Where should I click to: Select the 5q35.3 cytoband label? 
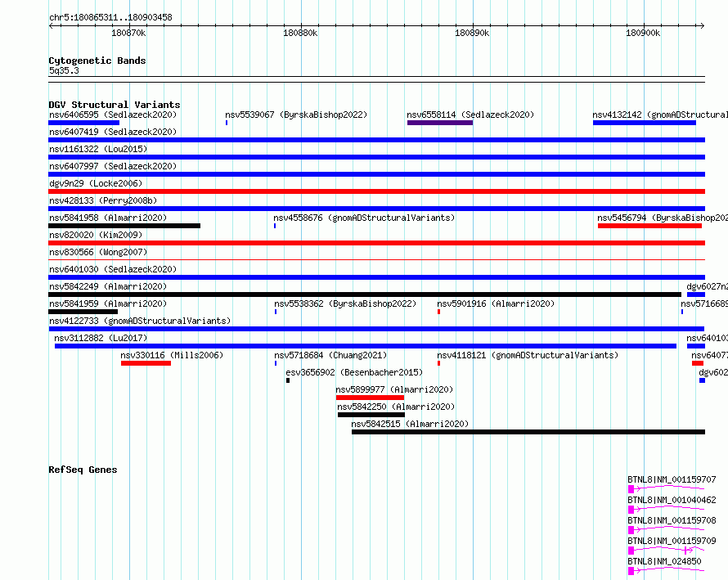click(64, 70)
